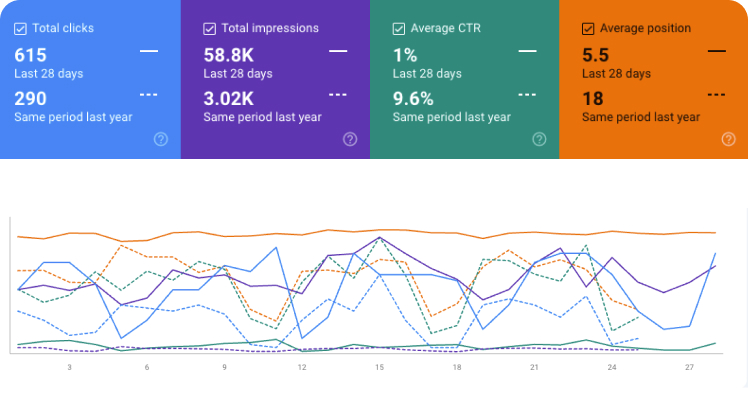Click the 58.8K impressions value
The image size is (748, 416).
pyautogui.click(x=229, y=55)
